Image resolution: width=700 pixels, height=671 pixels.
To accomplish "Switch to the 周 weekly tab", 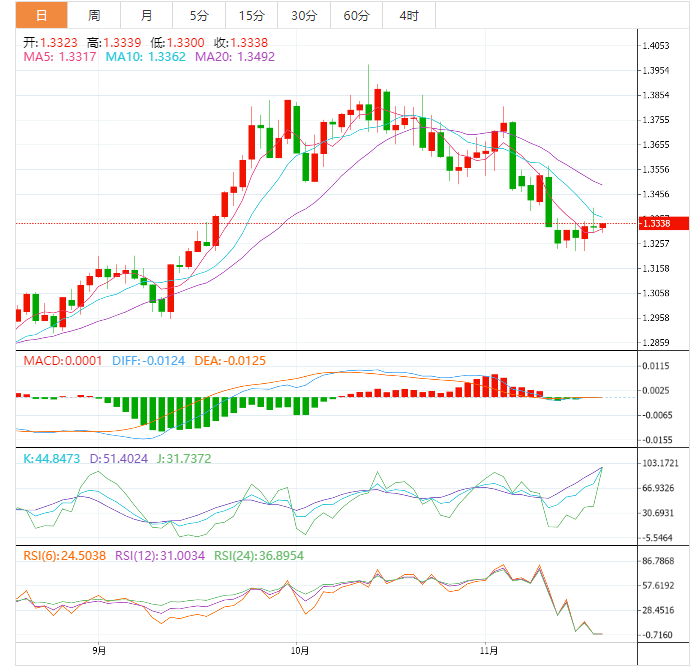I will 94,15.
